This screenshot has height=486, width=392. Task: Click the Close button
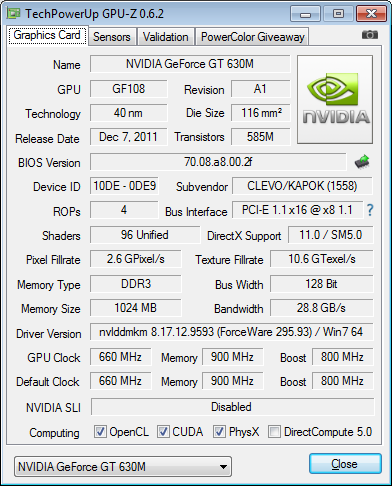pyautogui.click(x=345, y=464)
